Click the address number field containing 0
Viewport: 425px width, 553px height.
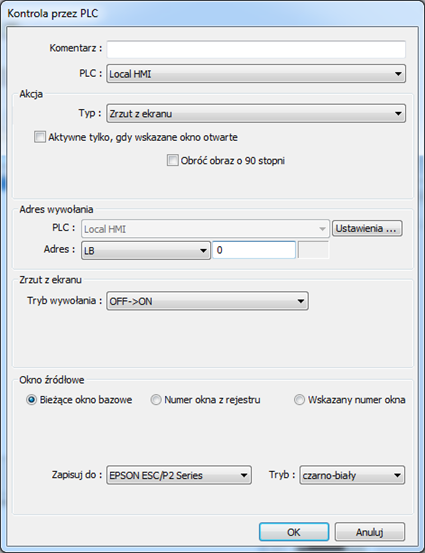click(x=254, y=250)
